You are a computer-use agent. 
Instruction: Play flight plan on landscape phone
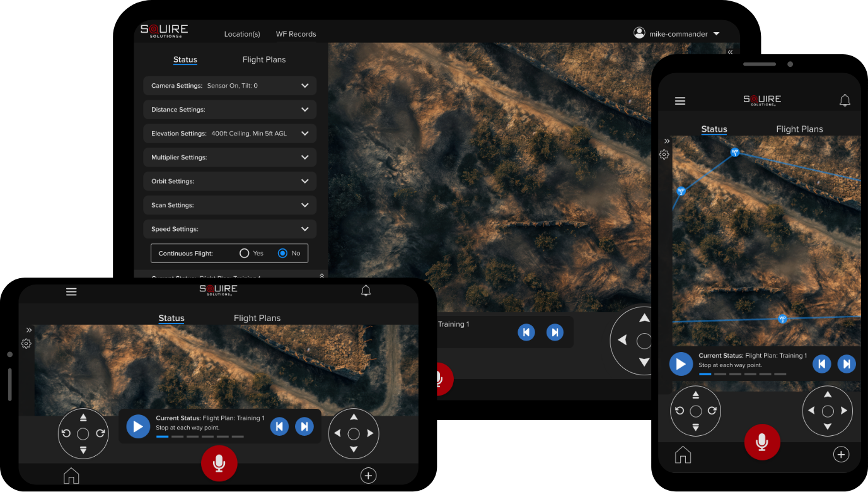click(x=138, y=426)
